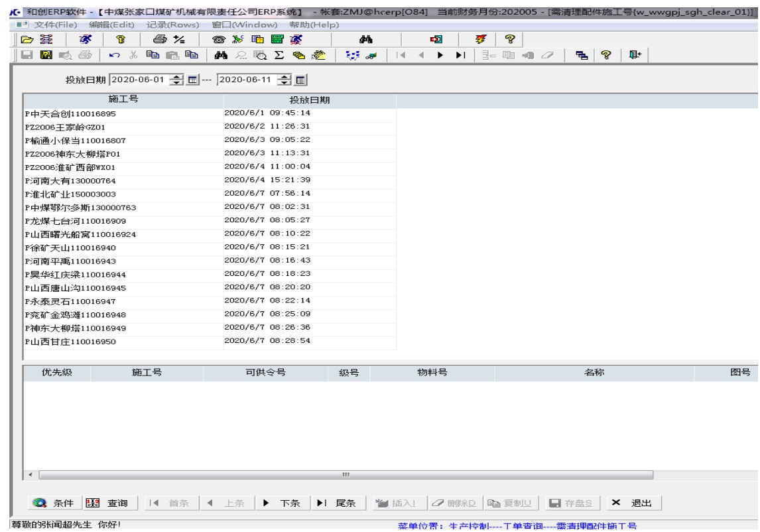Select row P山西曙光船窝110016924
The image size is (760, 532).
point(210,235)
